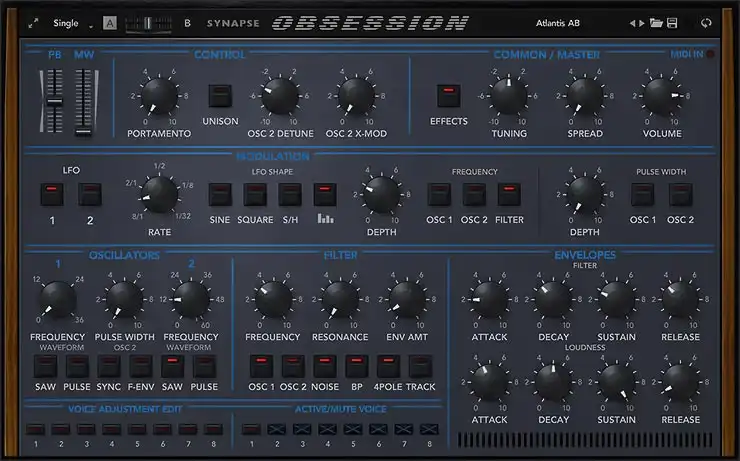Toggle pulse width modulation OSC 1 button
Viewport: 740px width, 461px height.
pos(643,194)
